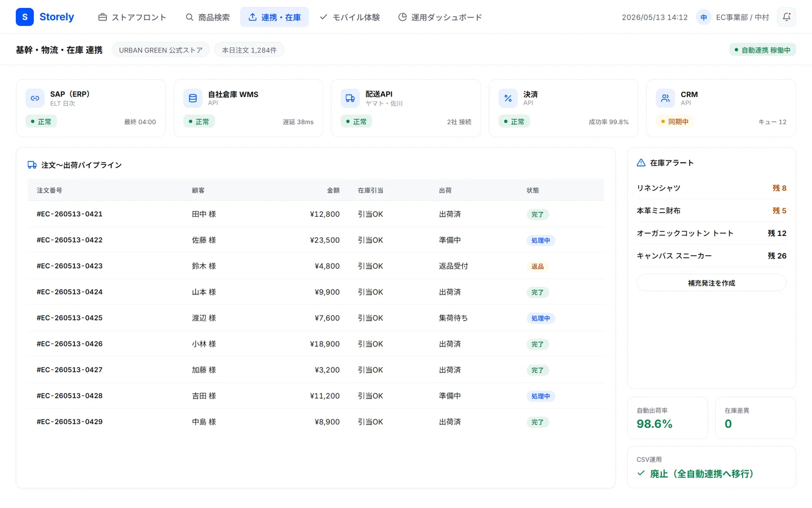Click the 本日注文 1,284件 chip
The image size is (812, 508).
point(249,50)
